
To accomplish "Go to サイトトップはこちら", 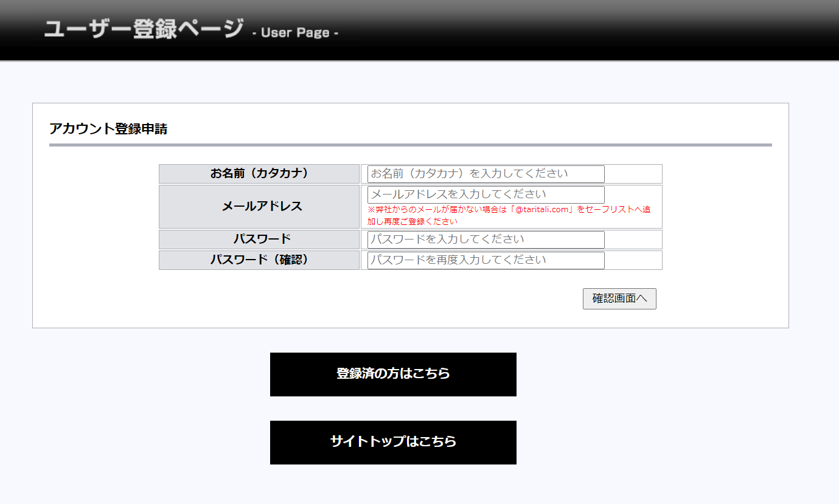I will click(x=393, y=442).
